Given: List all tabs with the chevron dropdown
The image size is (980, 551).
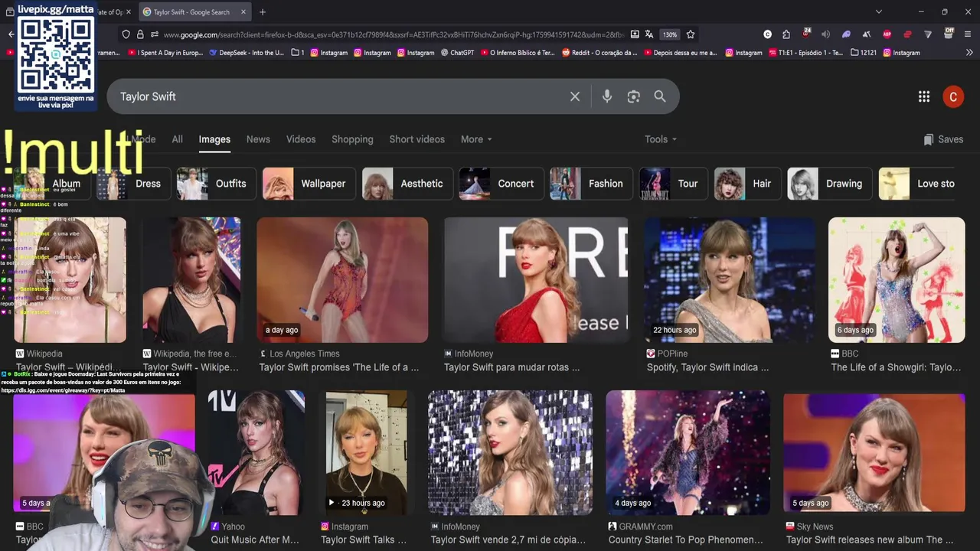Looking at the screenshot, I should (x=879, y=11).
